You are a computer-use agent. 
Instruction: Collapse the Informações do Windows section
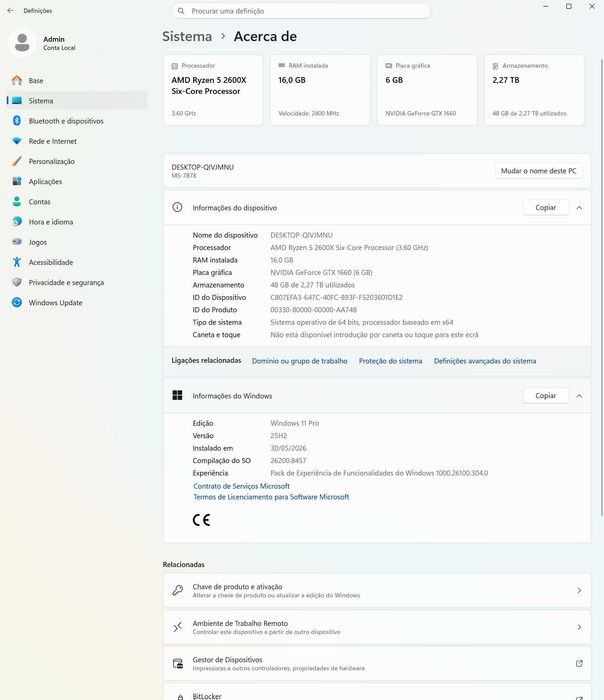(579, 396)
